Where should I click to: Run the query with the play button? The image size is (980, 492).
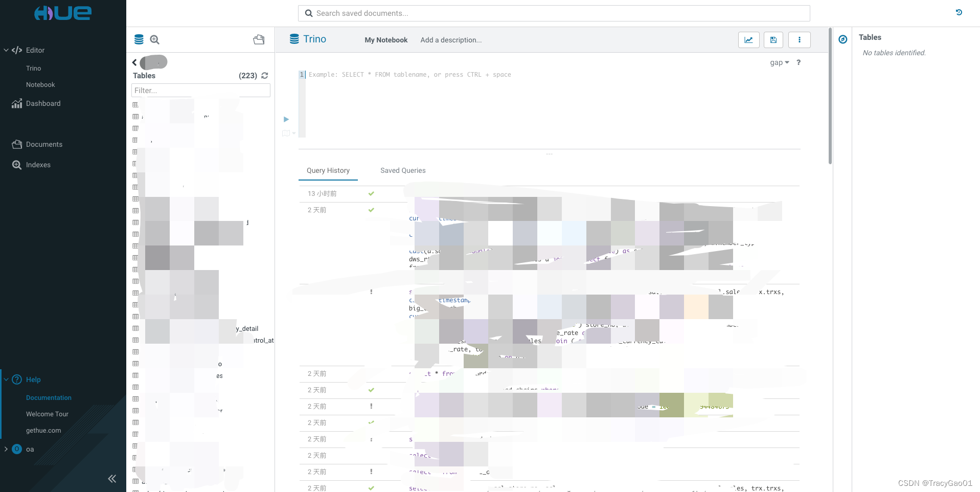286,119
